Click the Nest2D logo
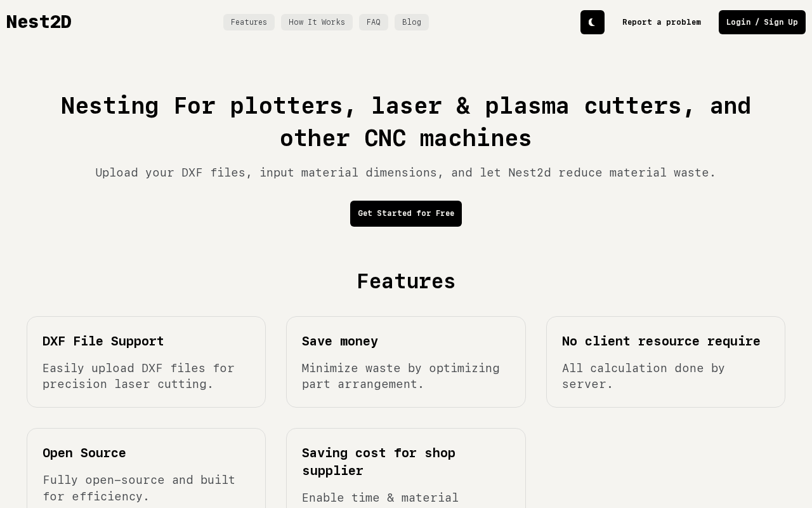Screen dimensions: 812x508 39,22
